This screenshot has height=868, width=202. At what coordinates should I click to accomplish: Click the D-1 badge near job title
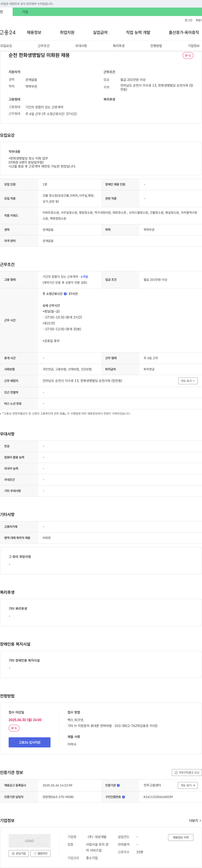tap(188, 55)
